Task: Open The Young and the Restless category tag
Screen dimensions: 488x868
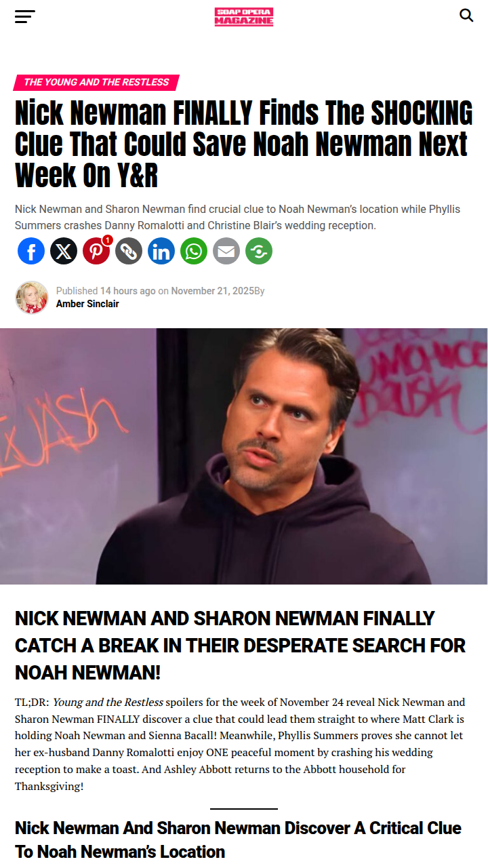Action: point(96,82)
